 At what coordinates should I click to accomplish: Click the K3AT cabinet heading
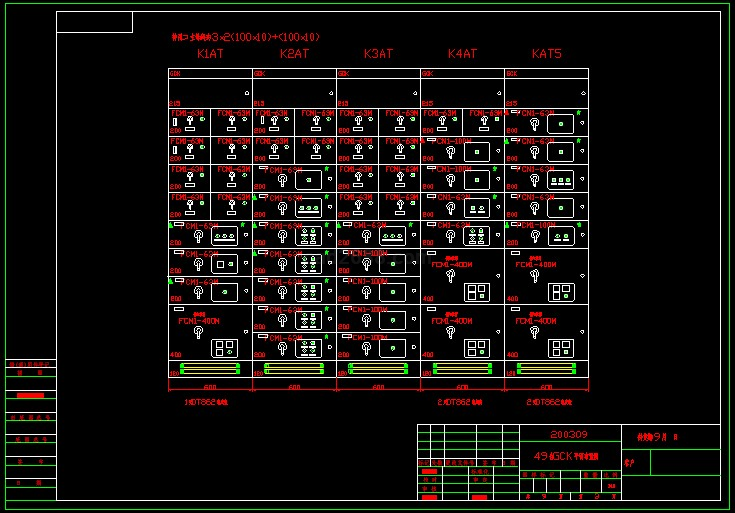(378, 54)
